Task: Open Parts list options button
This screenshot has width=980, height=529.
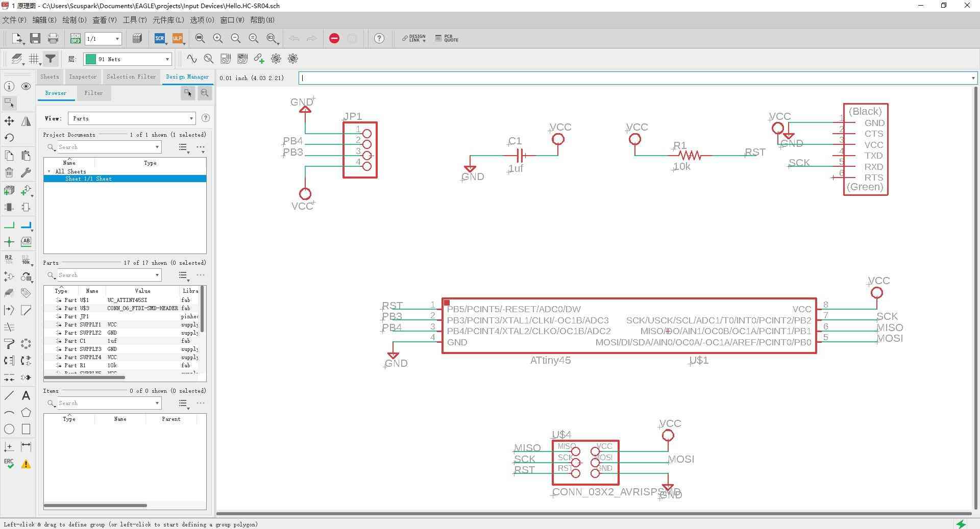Action: point(184,275)
